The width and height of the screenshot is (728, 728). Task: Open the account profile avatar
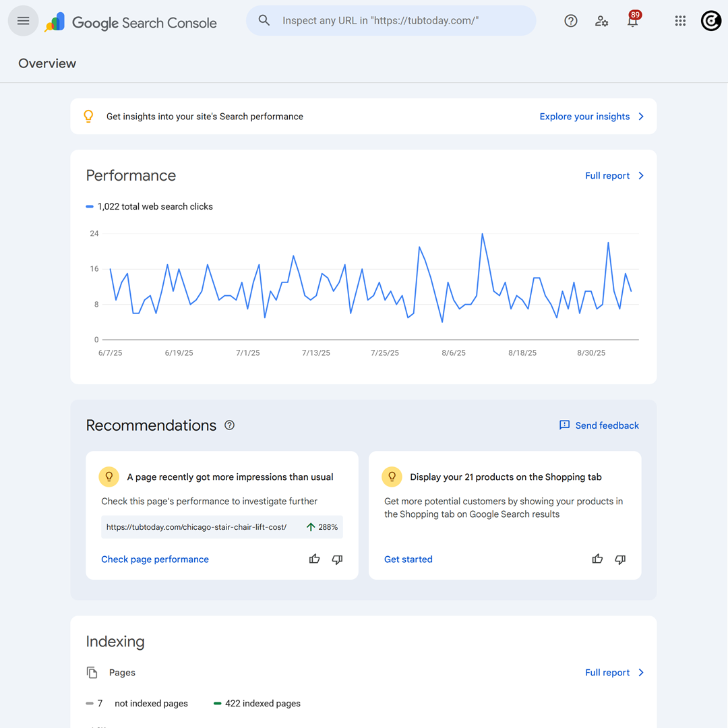(710, 21)
